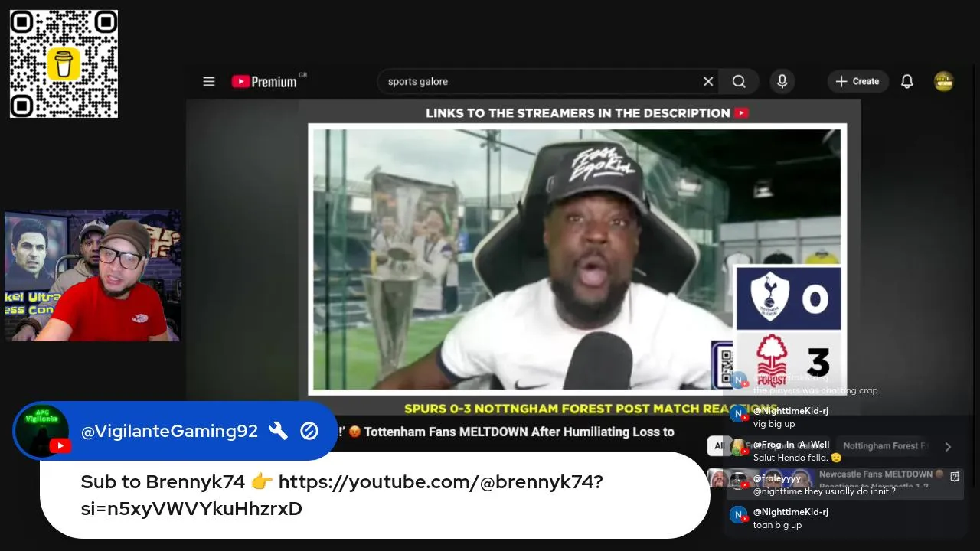Click the QR code with cup logo
Screen dimensions: 980x551
tap(64, 64)
